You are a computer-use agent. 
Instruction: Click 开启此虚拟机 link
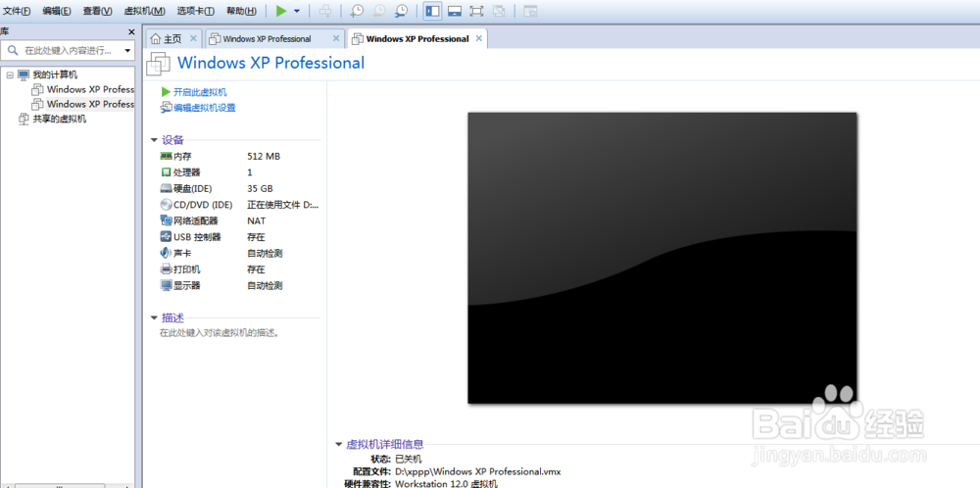tap(200, 92)
